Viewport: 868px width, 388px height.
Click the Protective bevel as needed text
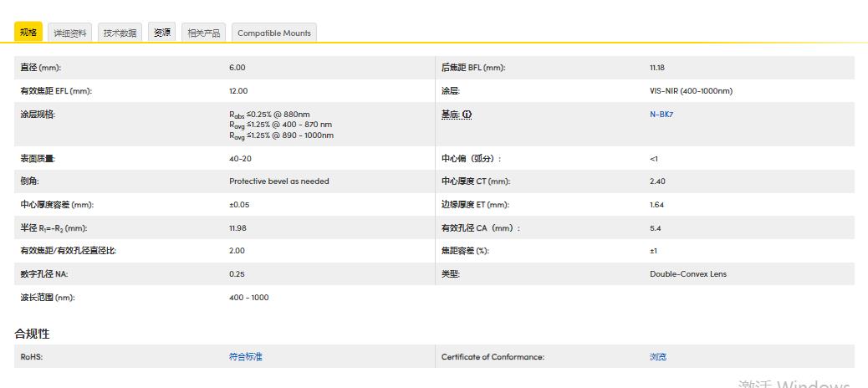(x=278, y=181)
